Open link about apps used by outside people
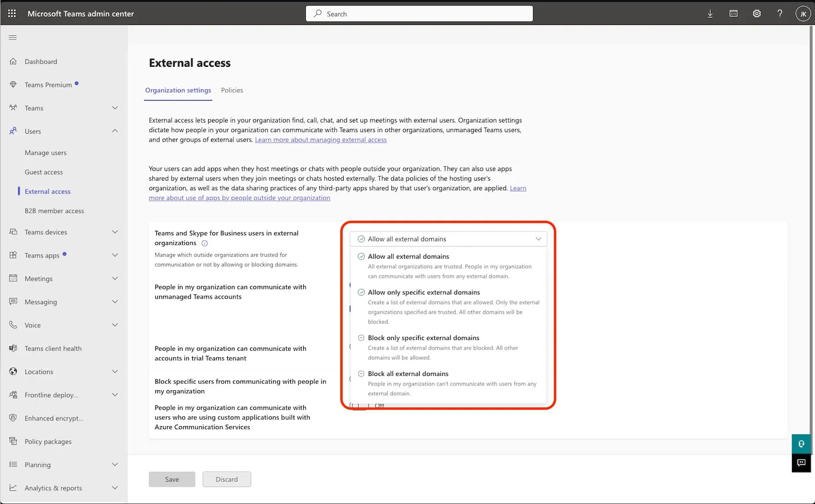This screenshot has width=815, height=504. tap(239, 198)
